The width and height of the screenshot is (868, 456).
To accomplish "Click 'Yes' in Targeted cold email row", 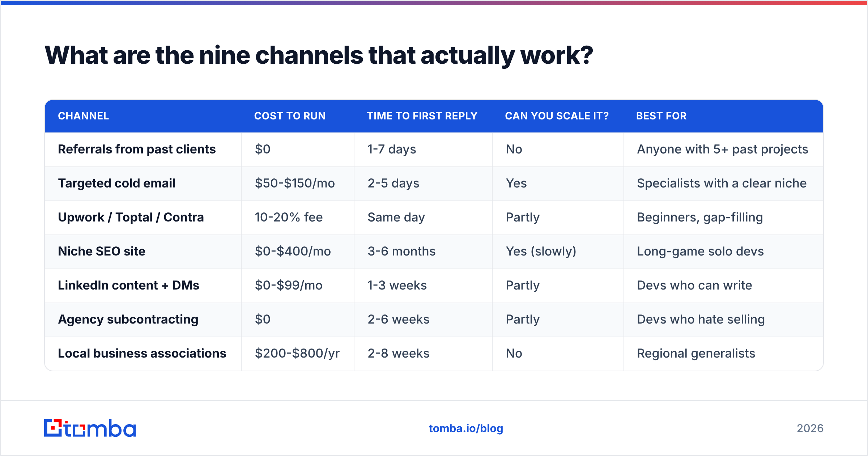I will click(516, 183).
